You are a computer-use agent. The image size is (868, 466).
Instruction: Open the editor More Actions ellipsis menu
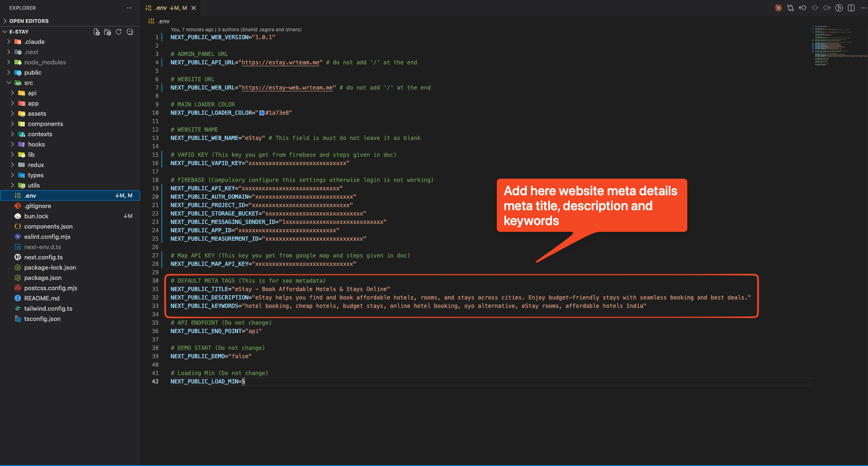tap(863, 8)
